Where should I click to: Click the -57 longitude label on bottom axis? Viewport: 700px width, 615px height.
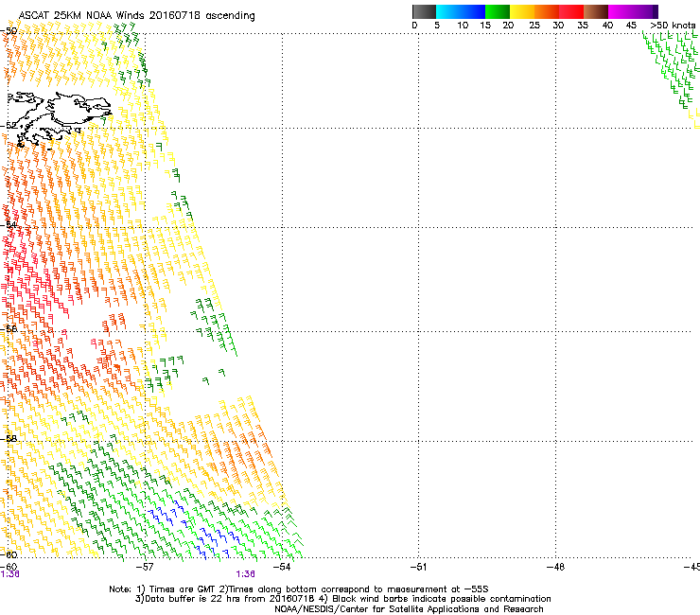click(145, 567)
